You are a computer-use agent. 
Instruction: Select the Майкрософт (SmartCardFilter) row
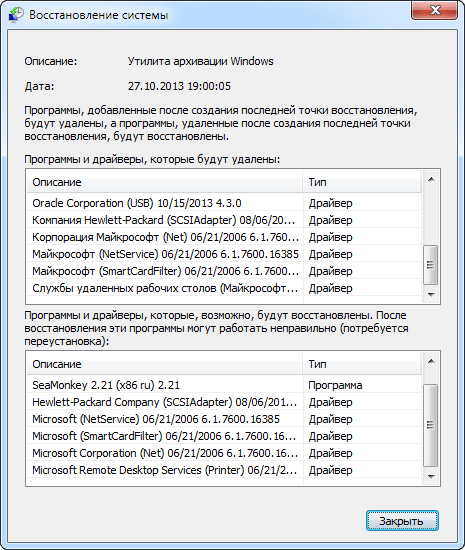tap(224, 271)
